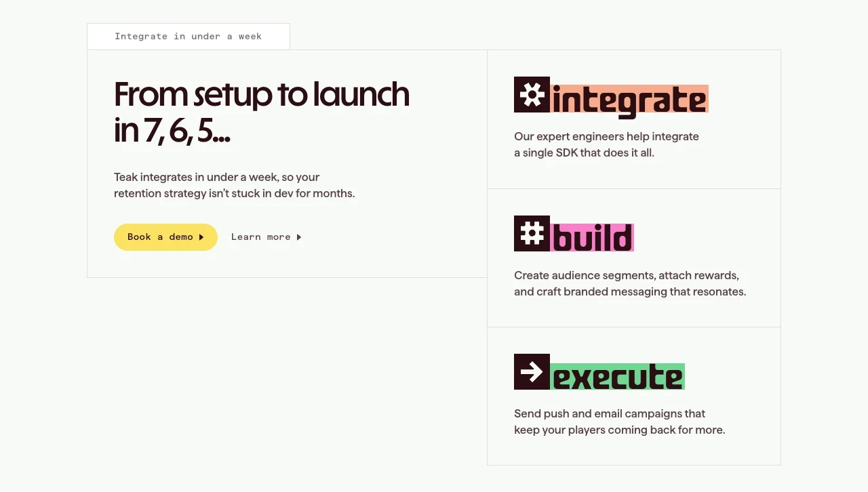Screen dimensions: 868x492
Task: Click the audience segments description text
Action: pos(630,284)
